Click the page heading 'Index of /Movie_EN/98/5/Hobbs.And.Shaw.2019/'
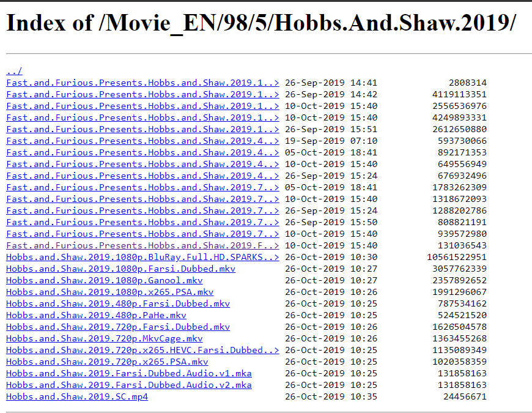The image size is (532, 413). coord(261,23)
